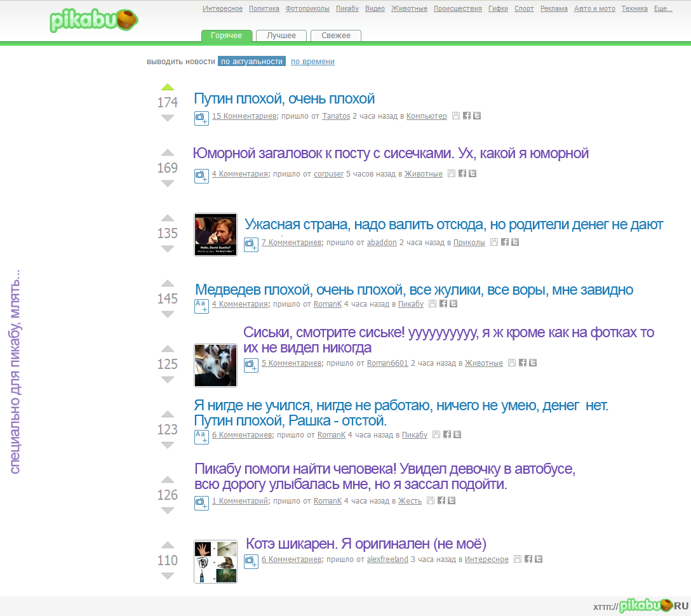
Task: Open «15 Комментариев» link
Action: tap(244, 116)
